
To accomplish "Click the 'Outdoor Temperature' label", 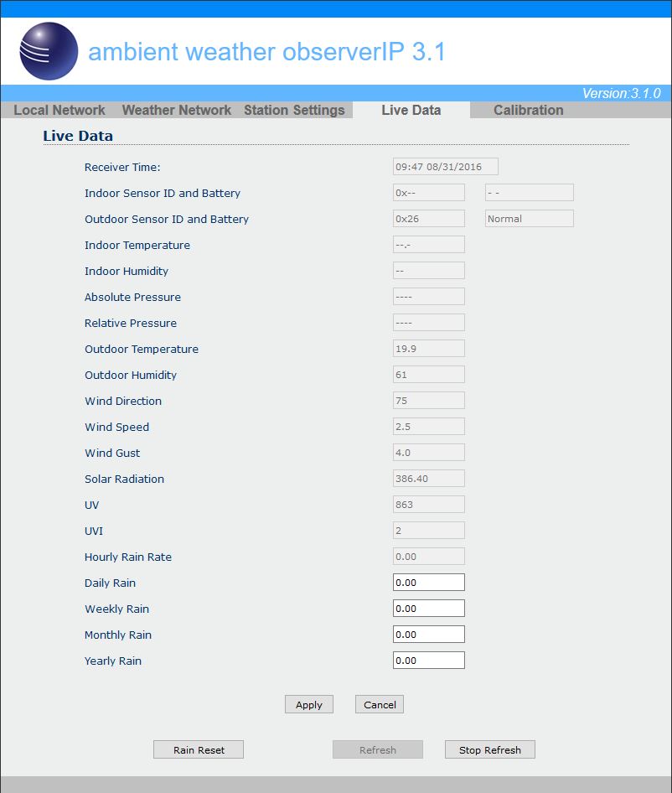I will [x=142, y=349].
